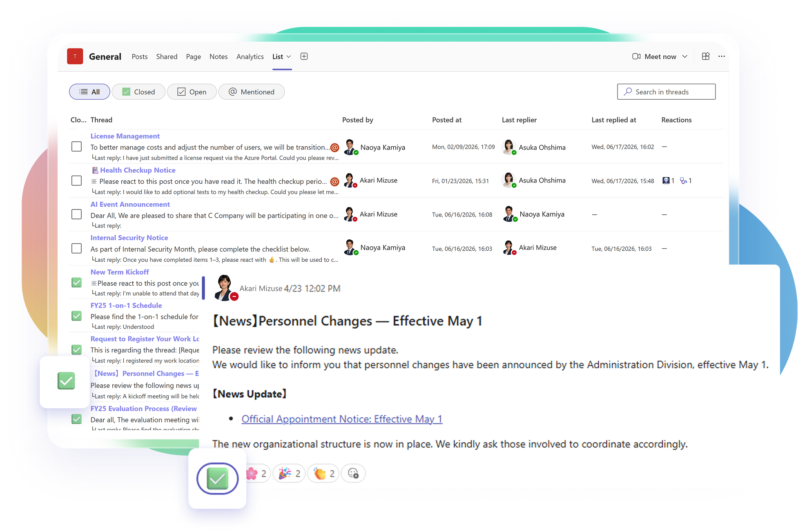Screen dimensions: 798x532
Task: Uncheck the FY25 Evaluation Process checkbox
Action: tap(76, 419)
